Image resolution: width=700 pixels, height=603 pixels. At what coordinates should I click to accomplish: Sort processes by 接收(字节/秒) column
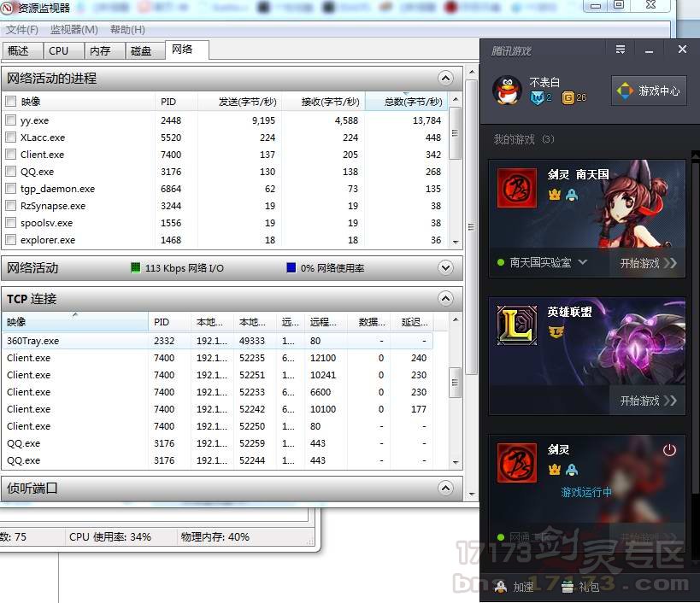(324, 102)
